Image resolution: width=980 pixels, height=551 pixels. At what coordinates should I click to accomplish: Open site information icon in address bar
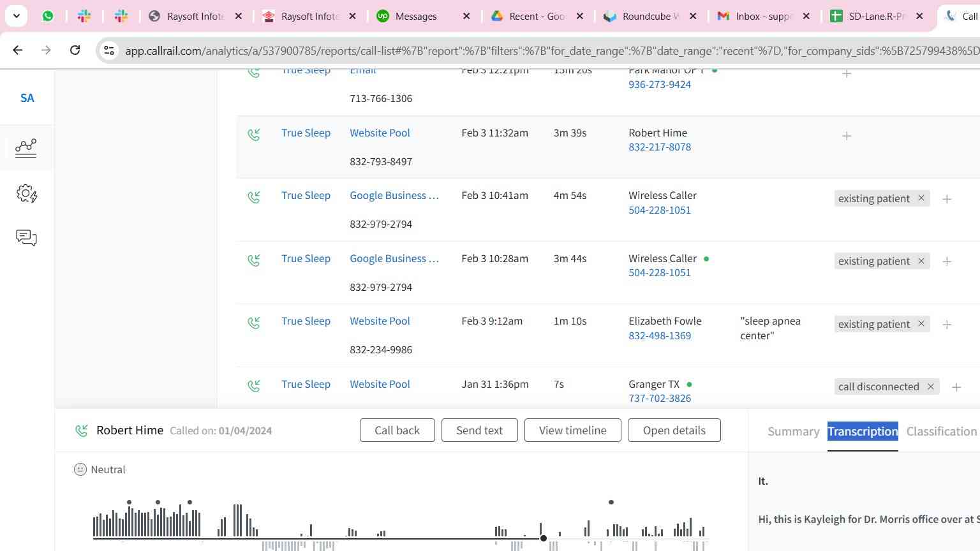click(x=109, y=50)
